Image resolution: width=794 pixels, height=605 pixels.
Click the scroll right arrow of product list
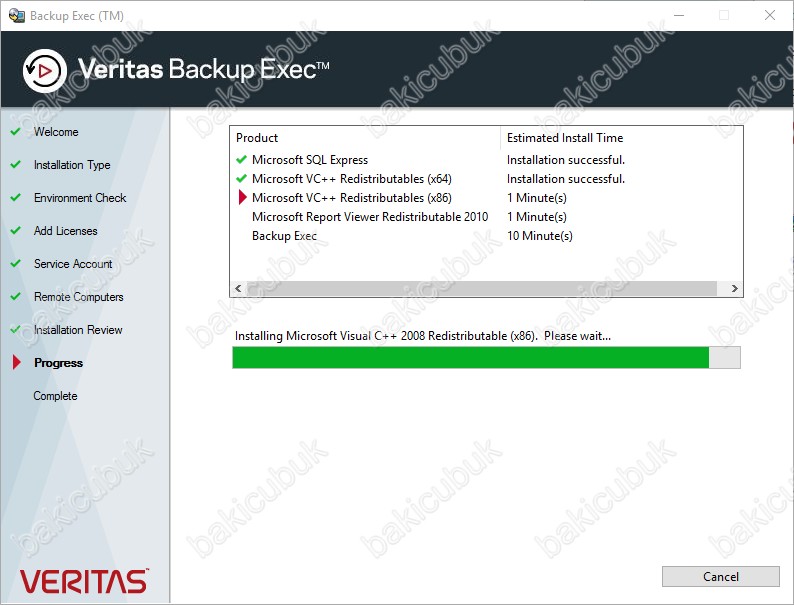[735, 289]
